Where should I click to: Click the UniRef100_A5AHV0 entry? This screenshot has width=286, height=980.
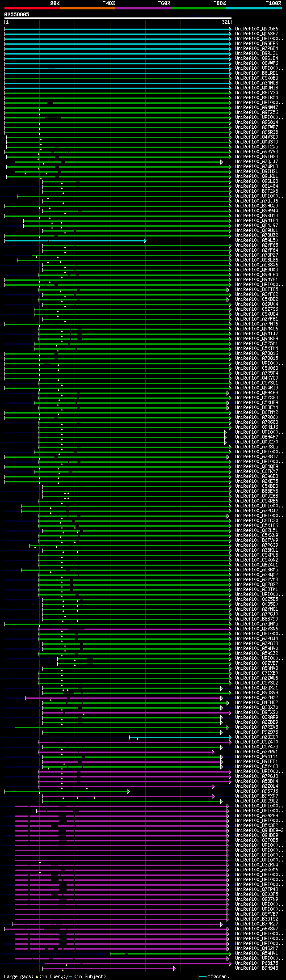pos(257,649)
